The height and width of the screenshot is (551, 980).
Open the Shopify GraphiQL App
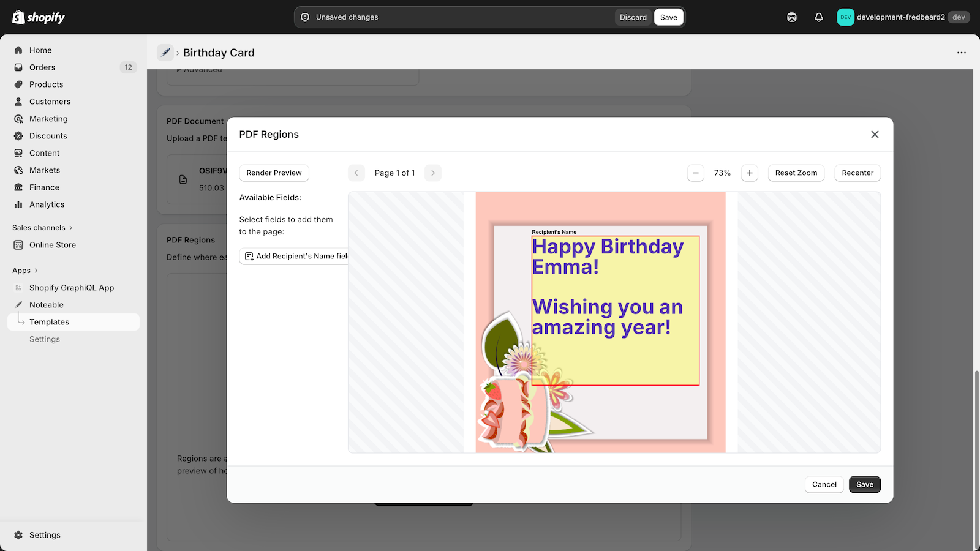point(72,287)
